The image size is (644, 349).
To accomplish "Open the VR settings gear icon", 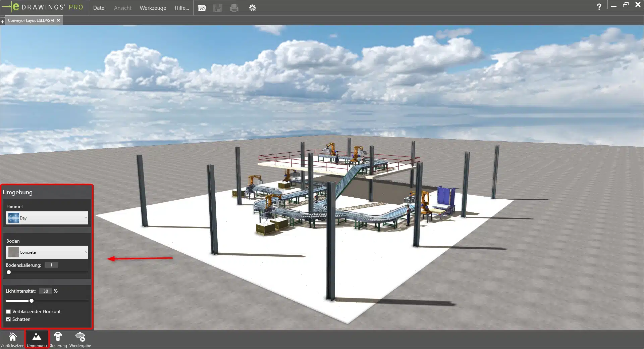I will pos(252,8).
